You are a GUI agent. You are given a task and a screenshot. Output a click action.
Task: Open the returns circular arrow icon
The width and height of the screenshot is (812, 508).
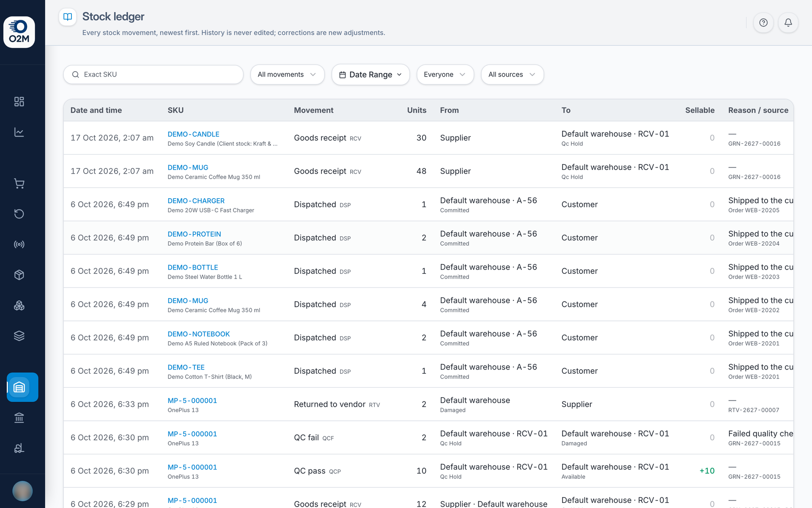(19, 214)
